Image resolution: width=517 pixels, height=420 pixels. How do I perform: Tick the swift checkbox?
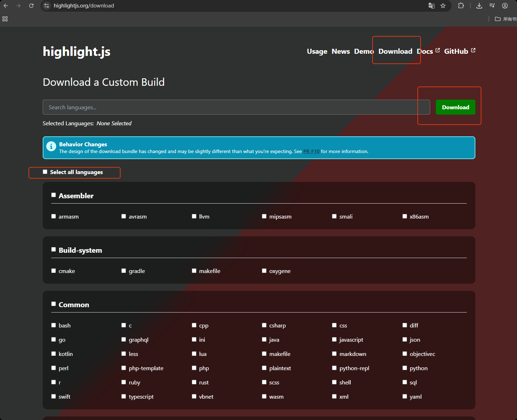(x=53, y=397)
